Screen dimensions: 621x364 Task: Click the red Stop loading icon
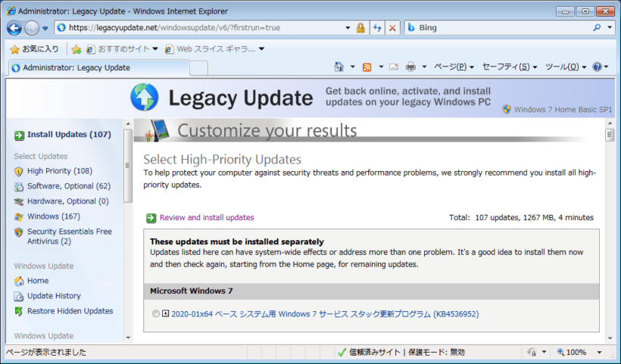[x=392, y=28]
